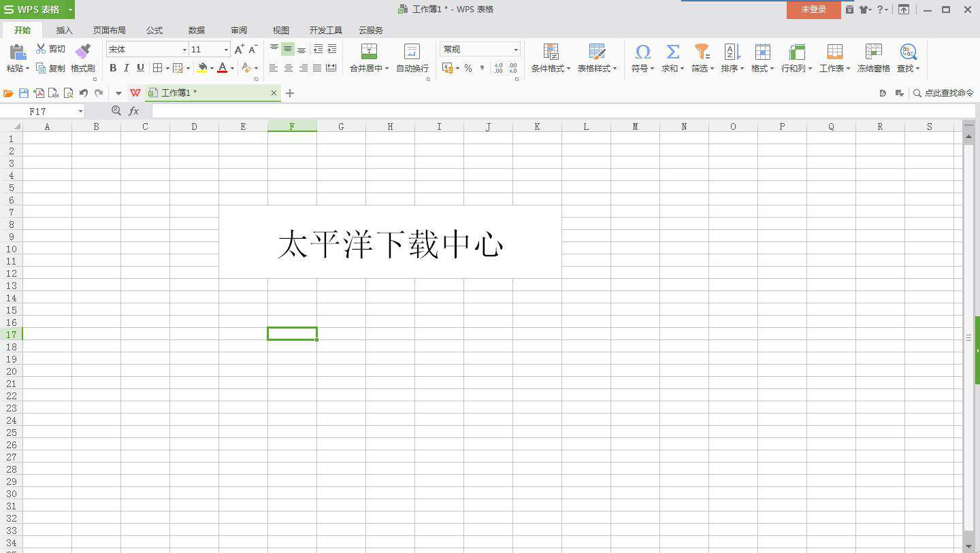Click the Sum (求和) sigma icon
Viewport: 980px width, 553px height.
click(x=672, y=52)
